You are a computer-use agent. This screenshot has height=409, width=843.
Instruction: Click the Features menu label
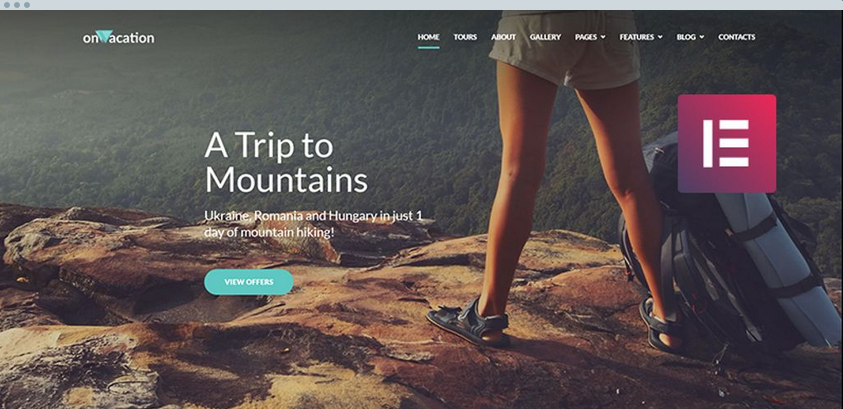(x=637, y=37)
